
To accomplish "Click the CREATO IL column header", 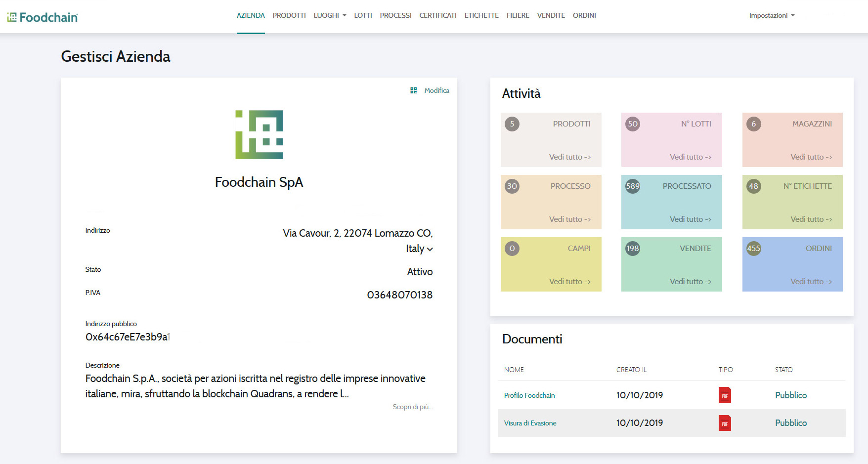I will (x=631, y=370).
